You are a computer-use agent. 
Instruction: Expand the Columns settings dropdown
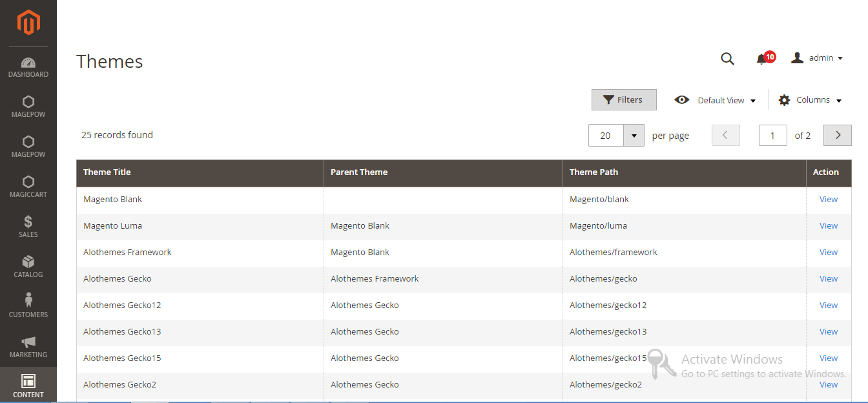point(810,100)
